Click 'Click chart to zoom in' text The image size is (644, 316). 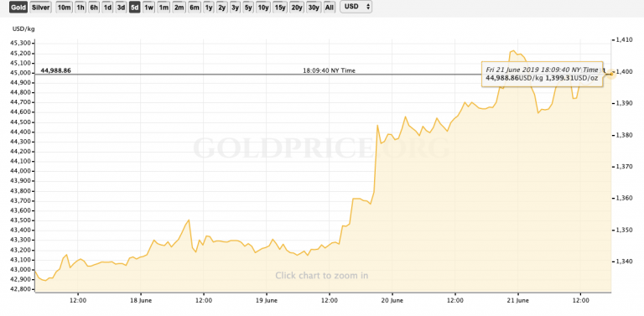(322, 276)
